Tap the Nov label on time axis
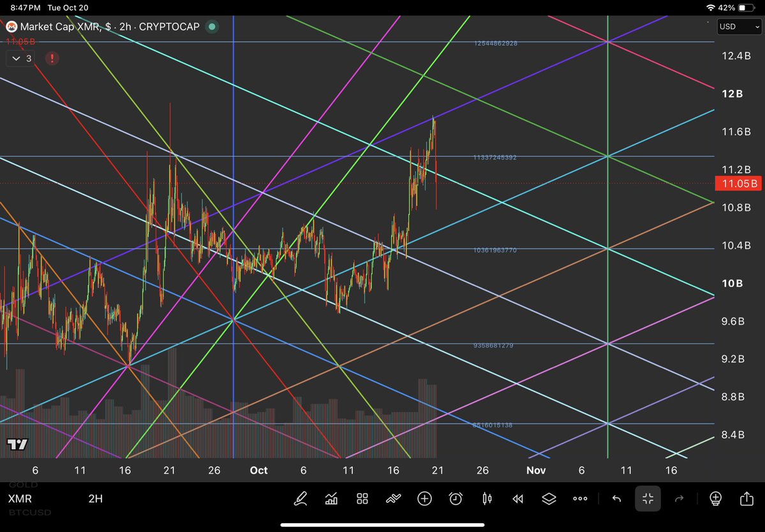765x532 pixels. point(536,470)
